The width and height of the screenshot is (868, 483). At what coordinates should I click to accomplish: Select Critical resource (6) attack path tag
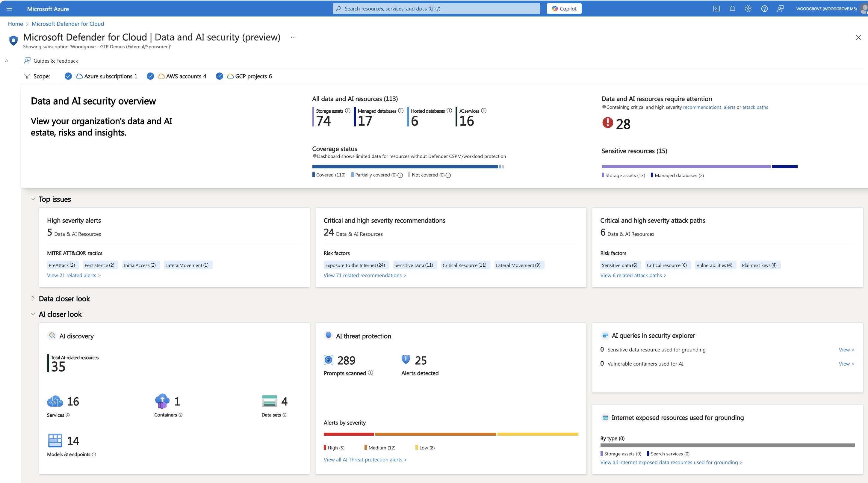point(668,265)
